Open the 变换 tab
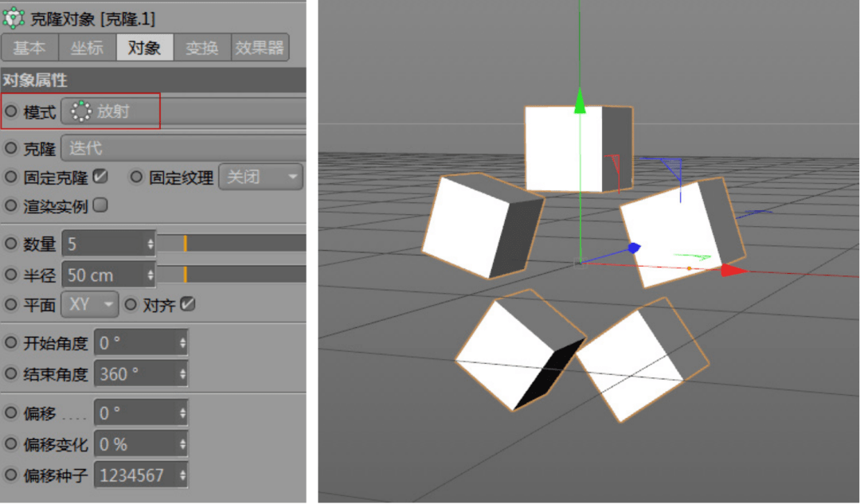 point(201,48)
